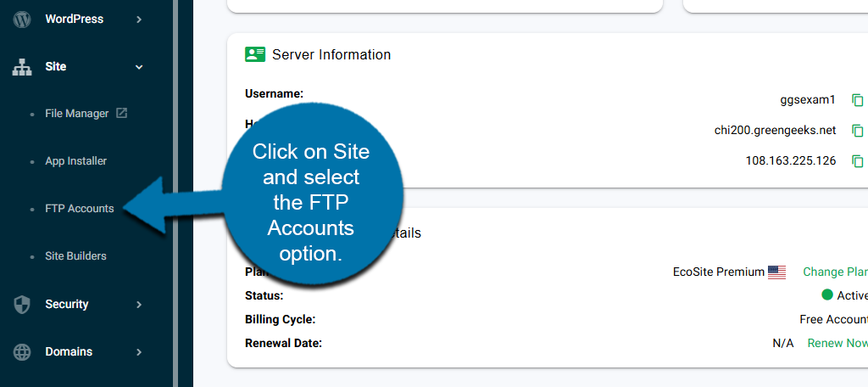Viewport: 868px width, 387px height.
Task: Click the File Manager external link icon
Action: [121, 113]
